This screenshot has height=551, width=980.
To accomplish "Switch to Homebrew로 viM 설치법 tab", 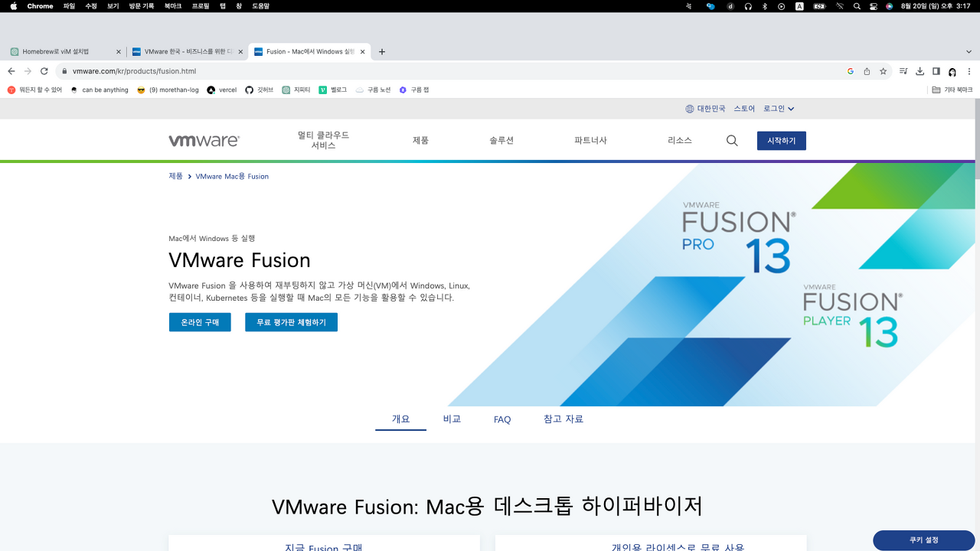I will click(65, 52).
